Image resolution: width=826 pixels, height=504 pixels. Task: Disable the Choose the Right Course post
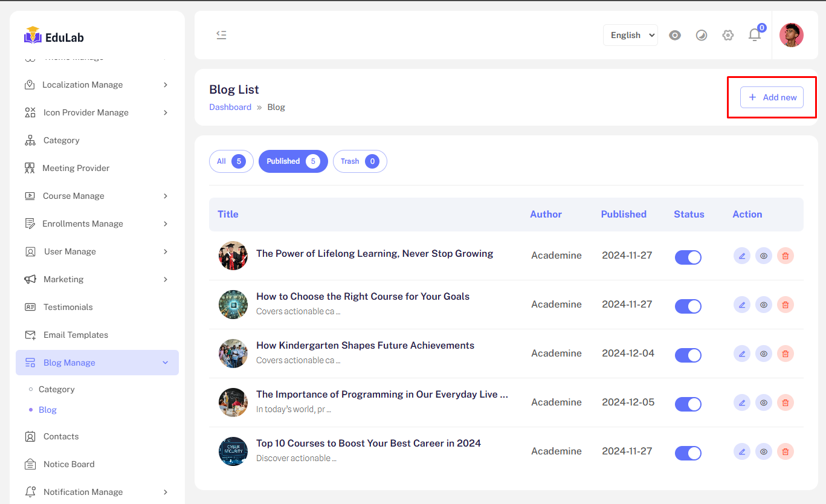688,306
